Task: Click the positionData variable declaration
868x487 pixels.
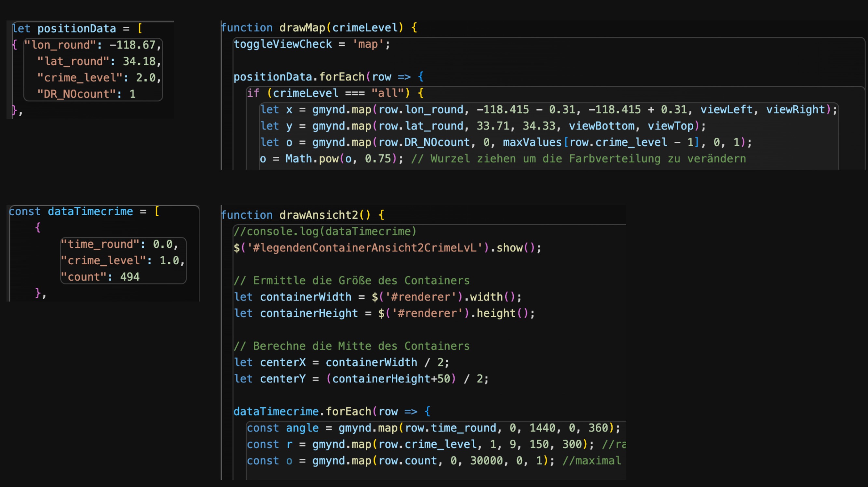Action: [x=76, y=29]
